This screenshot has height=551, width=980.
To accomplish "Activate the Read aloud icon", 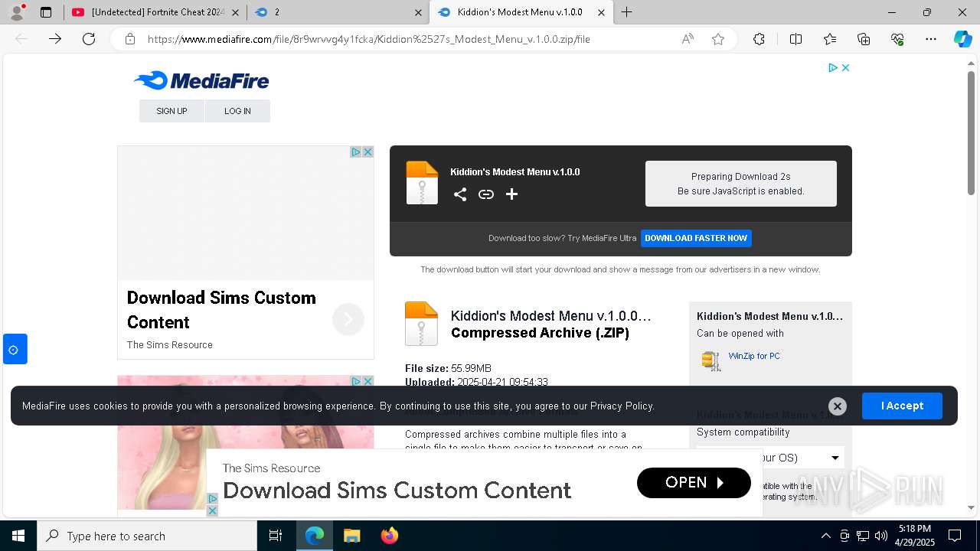I will [x=688, y=39].
